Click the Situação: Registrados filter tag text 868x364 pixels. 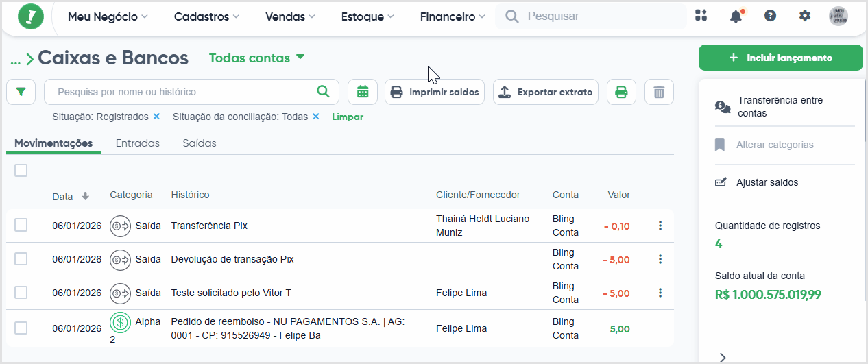tap(100, 117)
